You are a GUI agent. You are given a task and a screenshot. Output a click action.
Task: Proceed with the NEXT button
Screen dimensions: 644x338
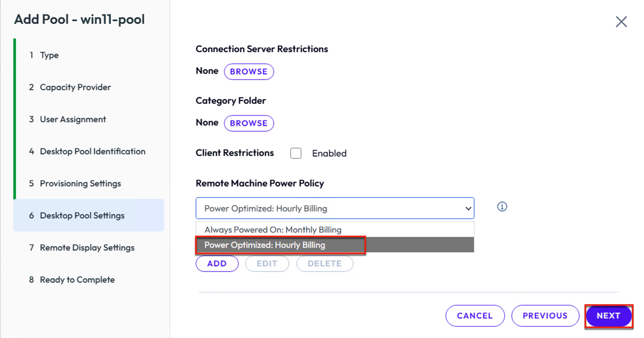[x=608, y=315]
